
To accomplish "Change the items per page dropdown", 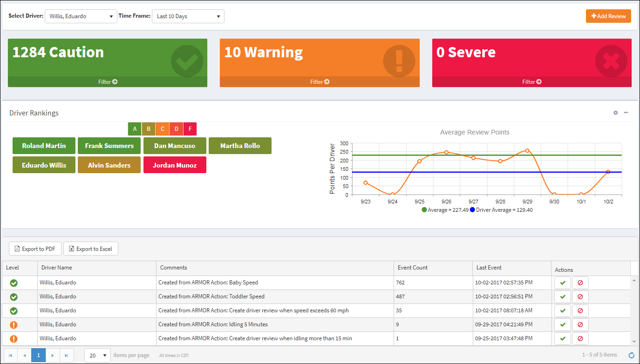I will (97, 355).
